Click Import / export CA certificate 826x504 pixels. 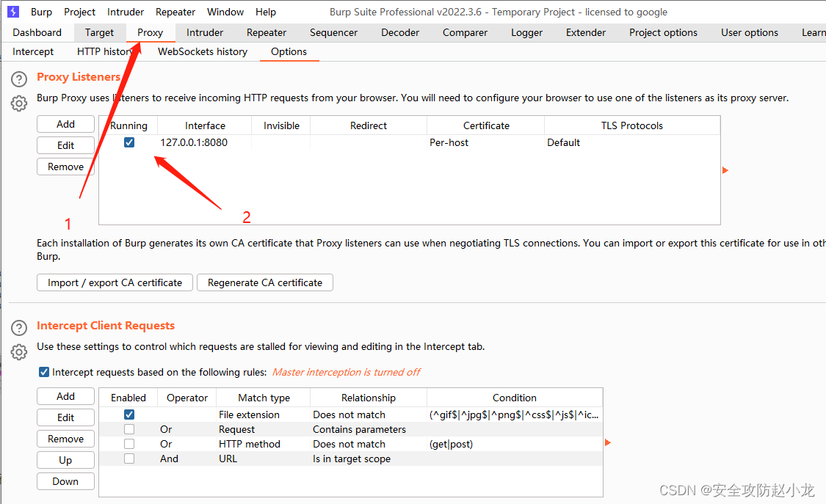coord(115,282)
